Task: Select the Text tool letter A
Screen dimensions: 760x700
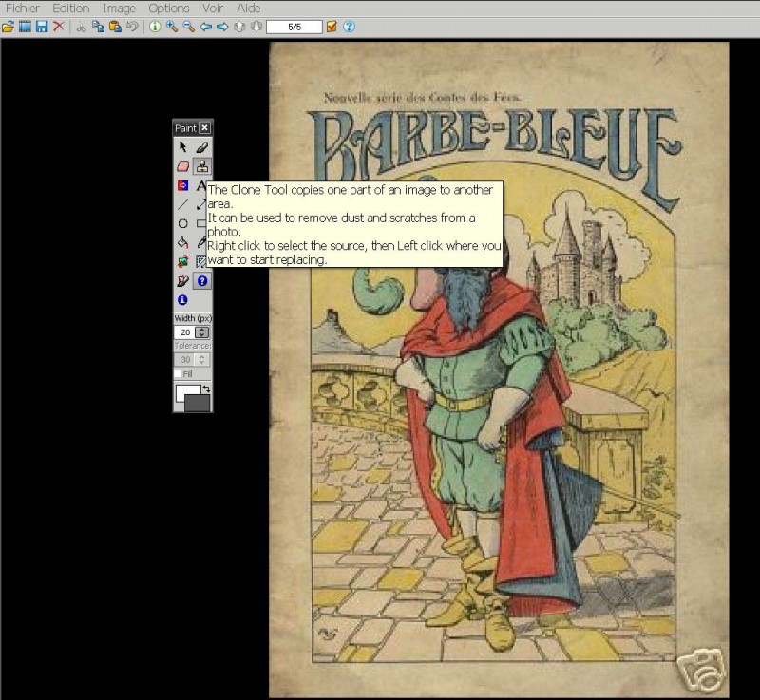Action: click(x=200, y=185)
